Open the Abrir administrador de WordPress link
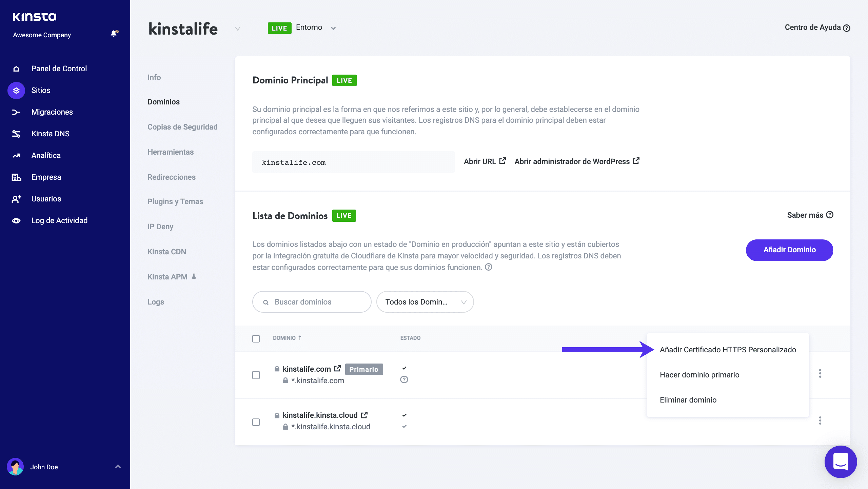Image resolution: width=868 pixels, height=489 pixels. [576, 161]
